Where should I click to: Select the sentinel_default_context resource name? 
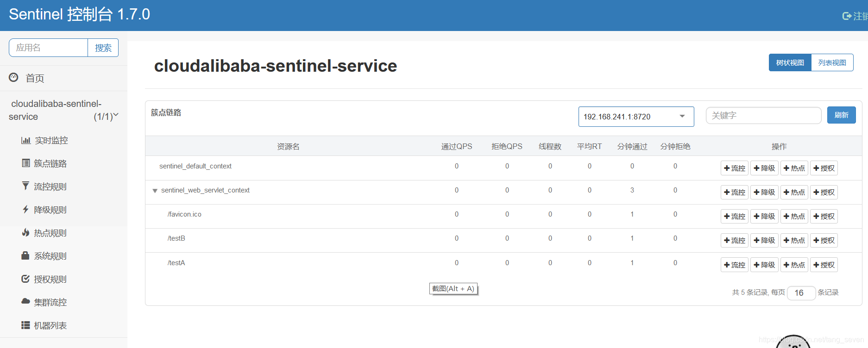coord(195,166)
